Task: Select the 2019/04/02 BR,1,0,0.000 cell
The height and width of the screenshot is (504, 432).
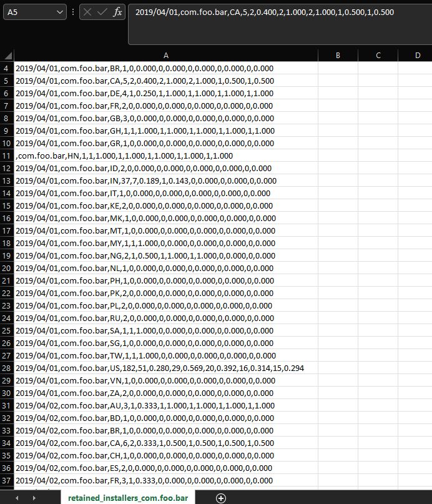Action: point(166,430)
